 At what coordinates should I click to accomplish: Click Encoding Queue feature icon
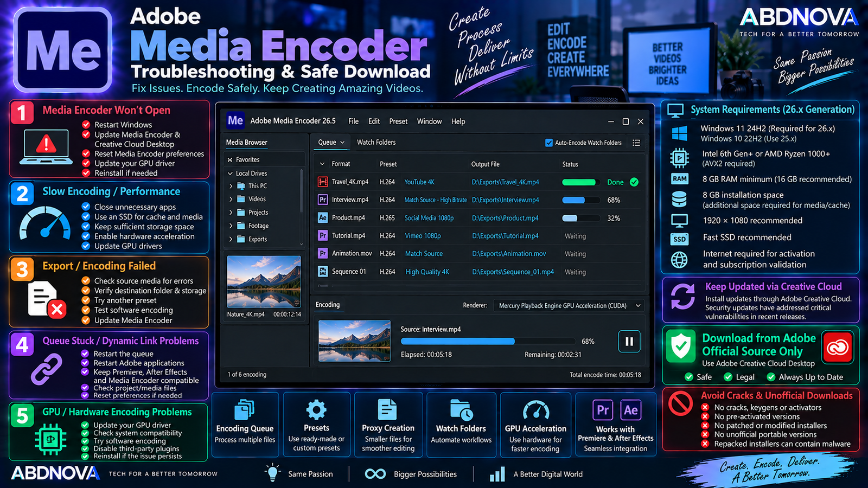[245, 410]
